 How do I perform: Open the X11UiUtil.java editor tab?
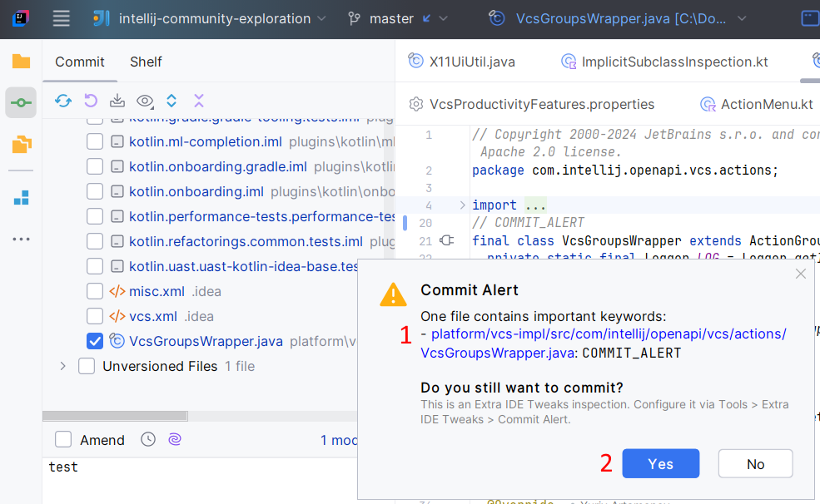pyautogui.click(x=462, y=62)
